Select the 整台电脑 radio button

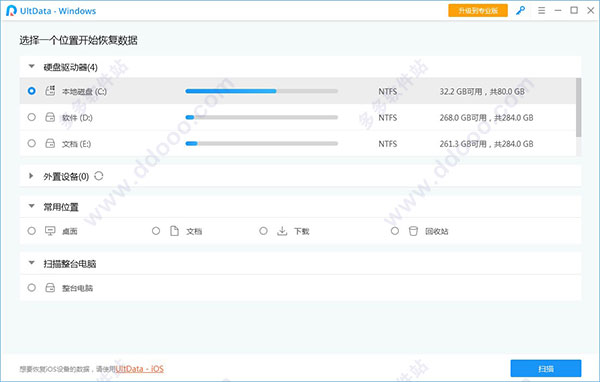coord(31,287)
